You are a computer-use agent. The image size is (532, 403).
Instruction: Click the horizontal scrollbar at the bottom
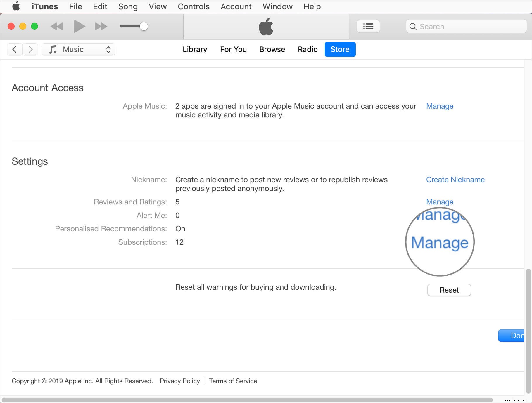pyautogui.click(x=247, y=400)
